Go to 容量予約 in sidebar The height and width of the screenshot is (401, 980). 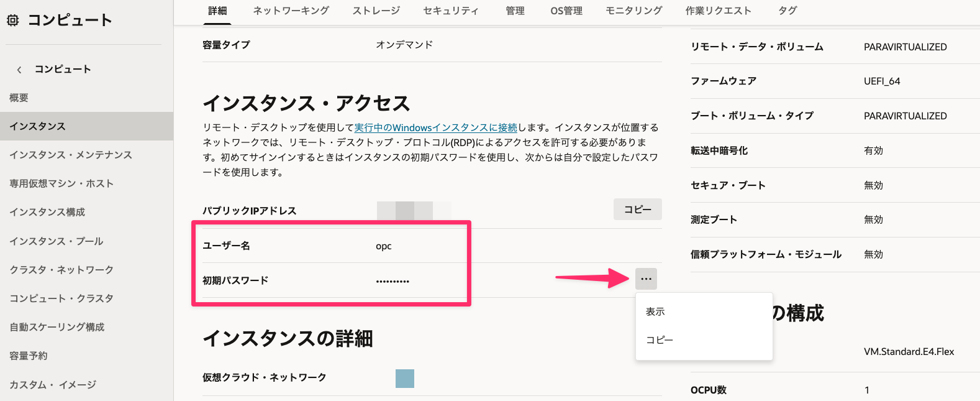29,356
